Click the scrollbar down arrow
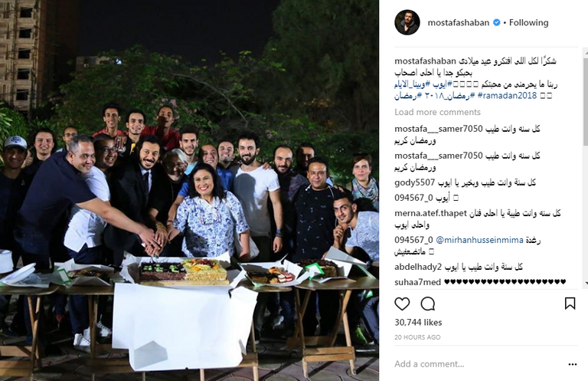 (586, 284)
